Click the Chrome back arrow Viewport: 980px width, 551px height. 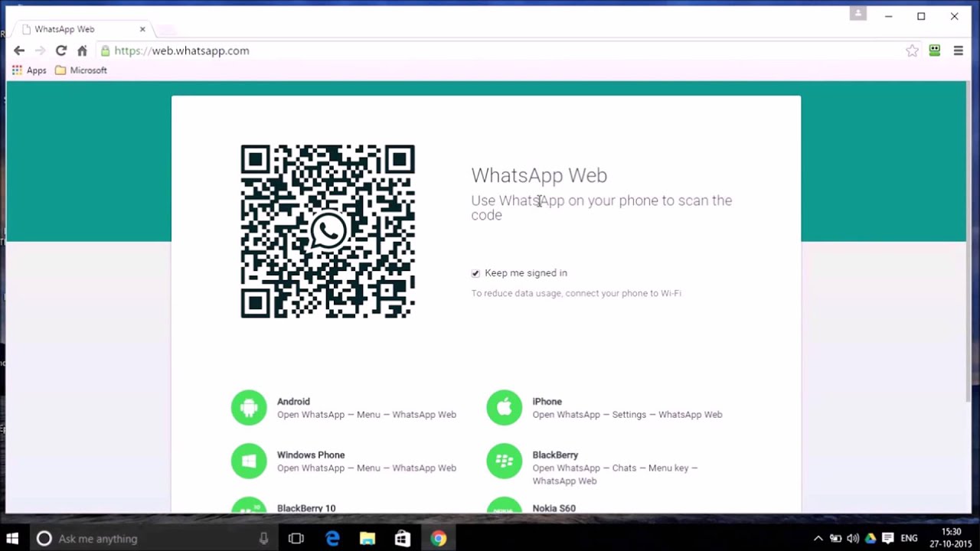tap(19, 51)
